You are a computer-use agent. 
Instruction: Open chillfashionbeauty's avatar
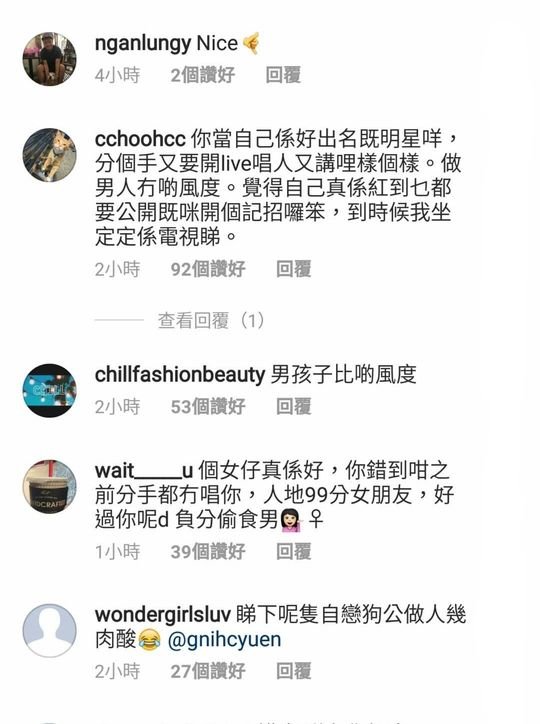click(x=50, y=391)
